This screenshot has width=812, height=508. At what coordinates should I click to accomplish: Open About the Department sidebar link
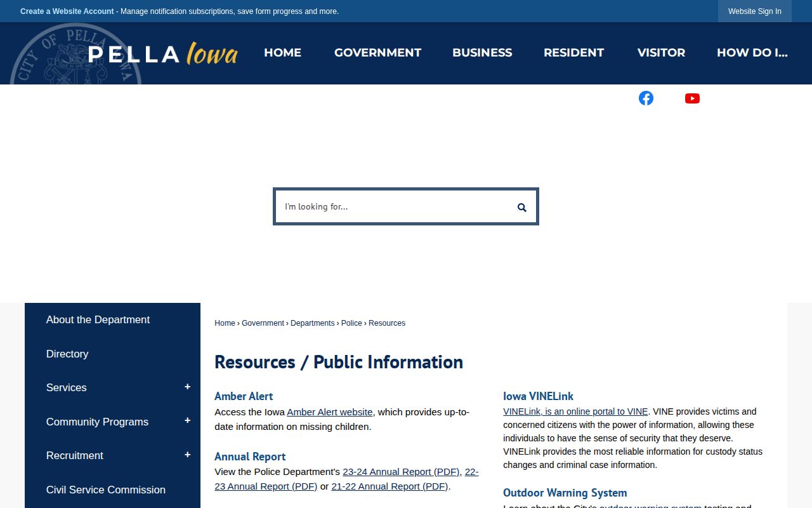coord(98,320)
